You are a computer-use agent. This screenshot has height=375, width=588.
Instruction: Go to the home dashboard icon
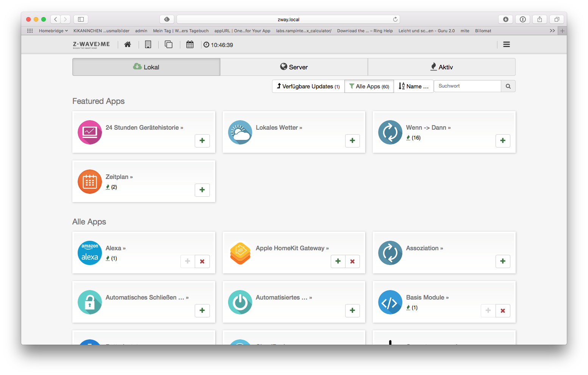[128, 45]
